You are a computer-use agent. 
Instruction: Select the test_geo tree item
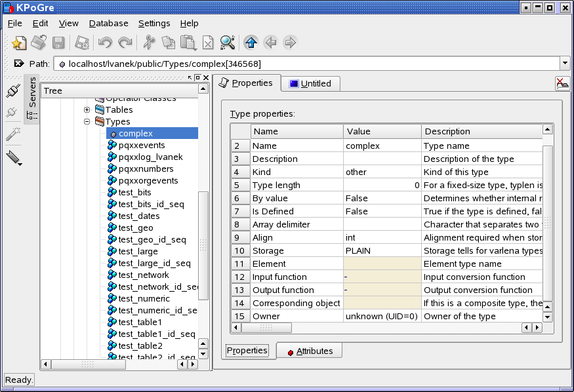(136, 228)
